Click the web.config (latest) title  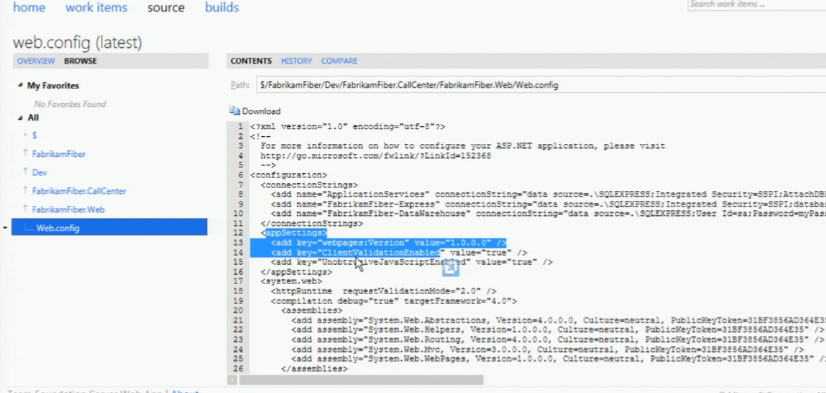click(77, 42)
